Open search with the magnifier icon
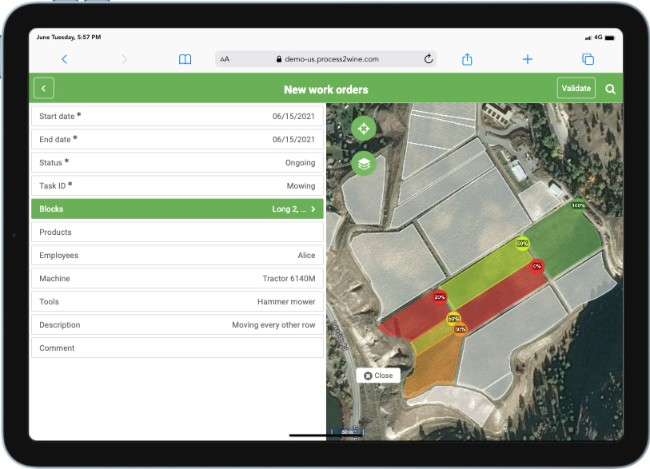650x469 pixels. (x=610, y=89)
